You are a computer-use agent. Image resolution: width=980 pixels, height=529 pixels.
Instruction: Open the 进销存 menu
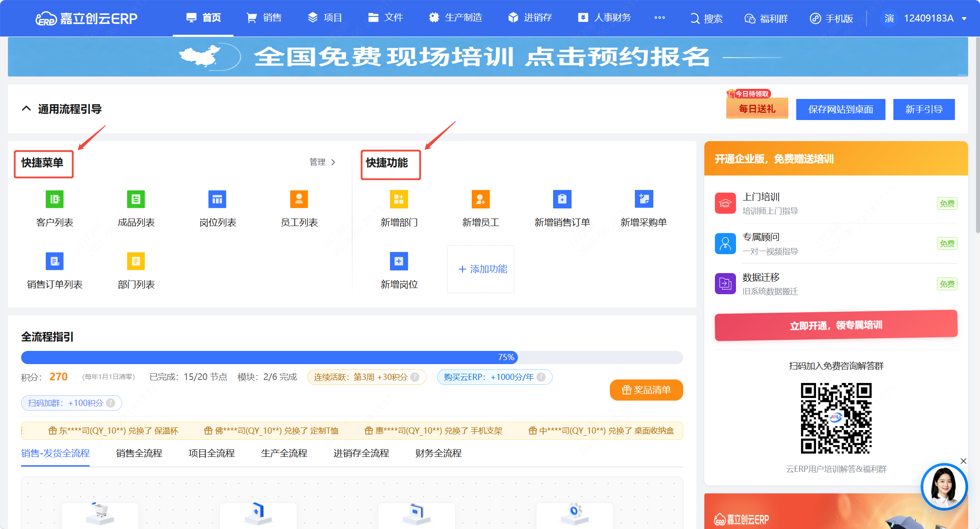(x=529, y=18)
